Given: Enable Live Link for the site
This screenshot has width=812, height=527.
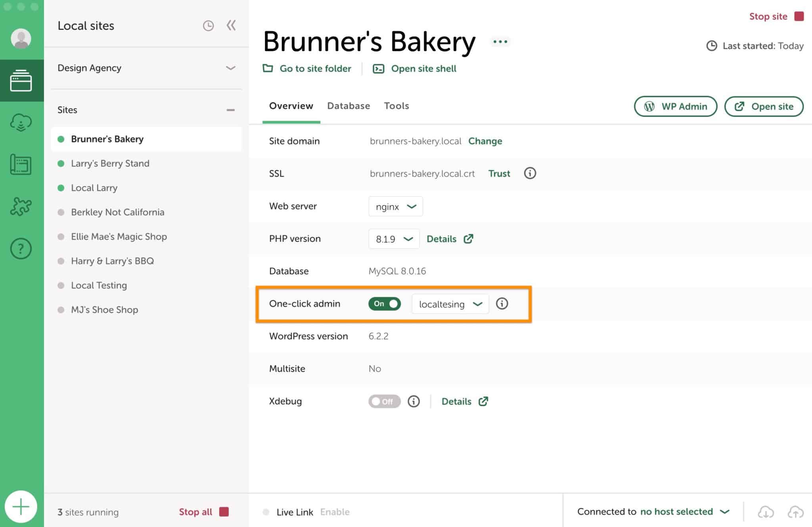Looking at the screenshot, I should click(x=334, y=512).
